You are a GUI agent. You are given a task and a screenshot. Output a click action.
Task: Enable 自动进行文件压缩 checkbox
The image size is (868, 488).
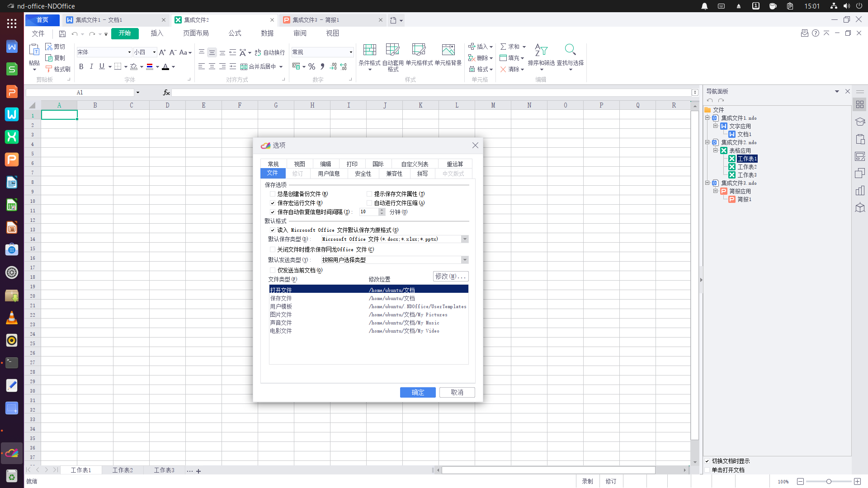pyautogui.click(x=369, y=203)
